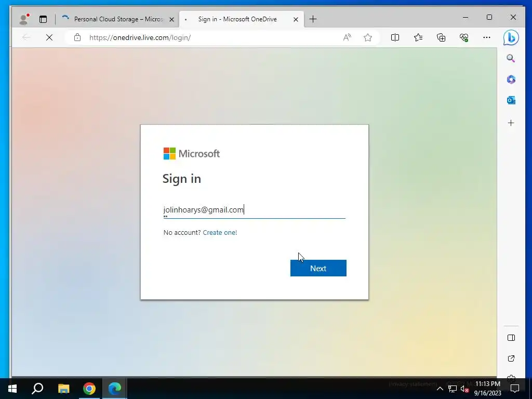
Task: Minimize the Edge window
Action: tap(465, 17)
